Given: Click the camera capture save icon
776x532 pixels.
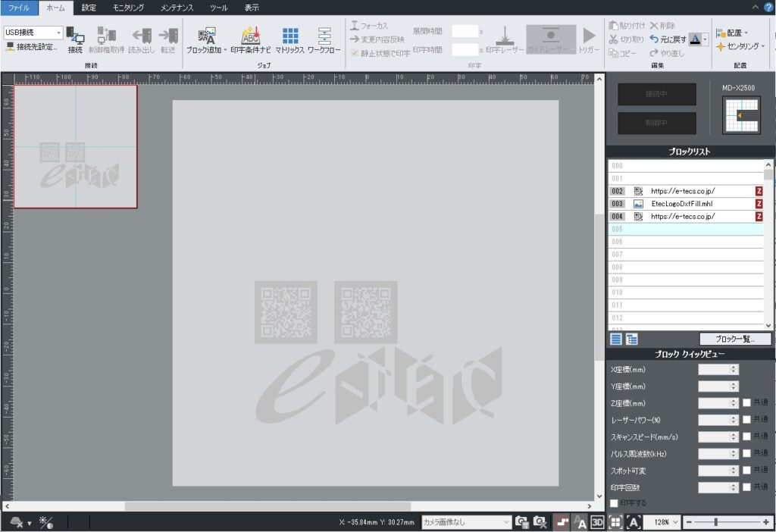Looking at the screenshot, I should (x=521, y=521).
